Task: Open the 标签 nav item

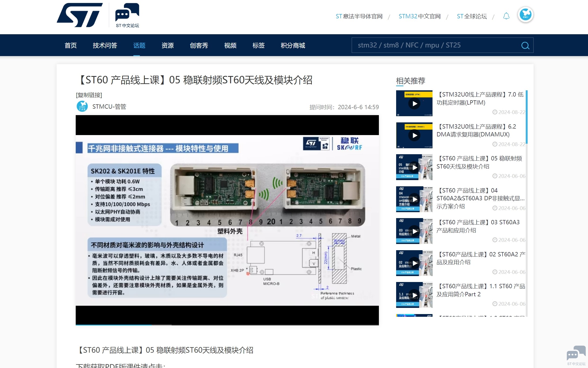Action: [258, 45]
